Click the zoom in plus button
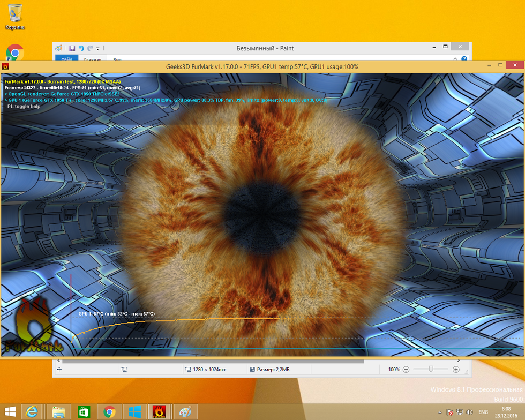Image resolution: width=525 pixels, height=420 pixels. tap(456, 369)
